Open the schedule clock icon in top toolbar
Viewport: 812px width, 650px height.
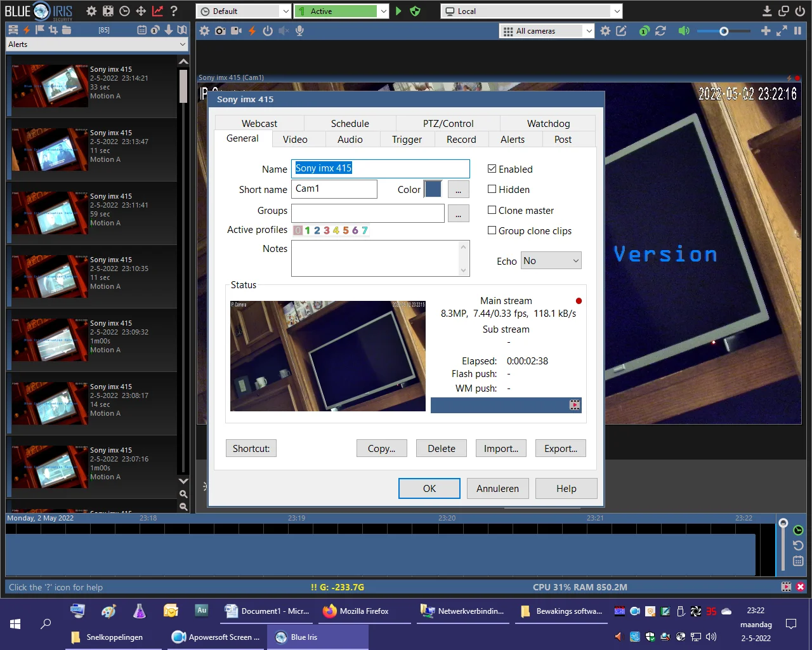[124, 11]
